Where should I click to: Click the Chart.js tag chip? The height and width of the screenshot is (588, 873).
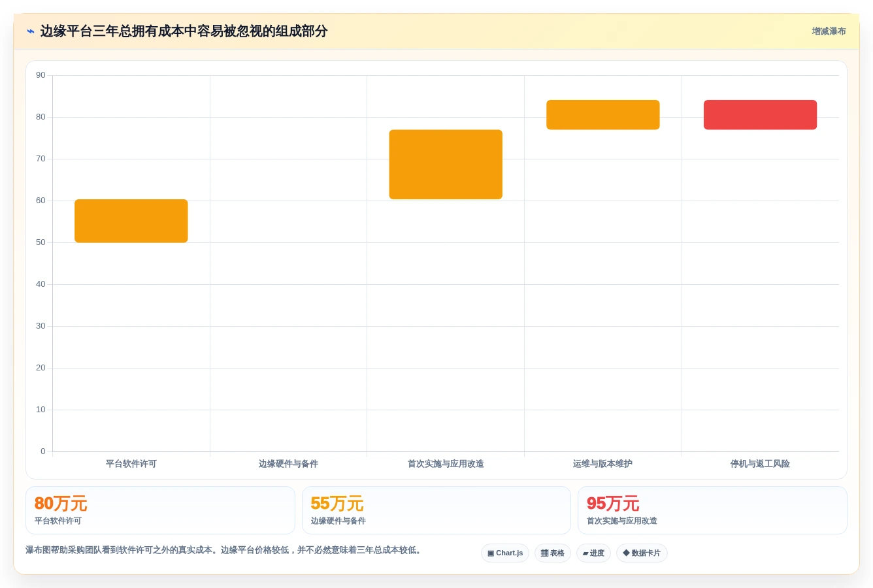tap(505, 553)
